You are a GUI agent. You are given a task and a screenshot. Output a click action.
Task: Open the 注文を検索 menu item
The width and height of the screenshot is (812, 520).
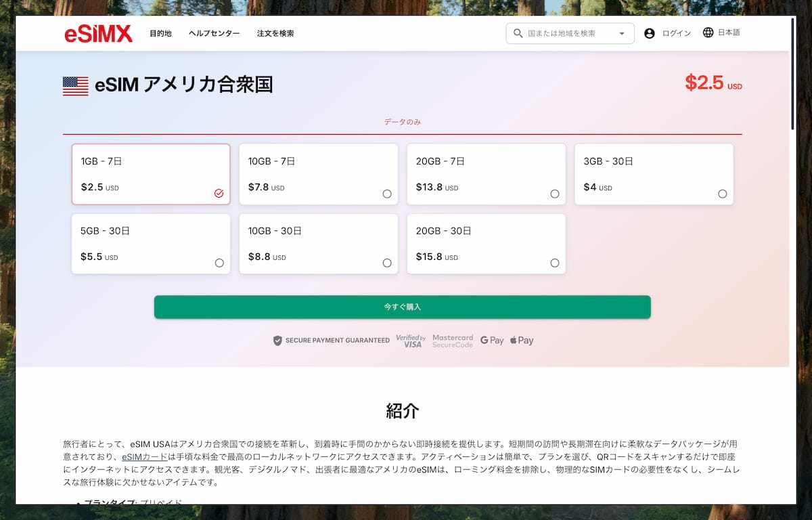pos(275,33)
